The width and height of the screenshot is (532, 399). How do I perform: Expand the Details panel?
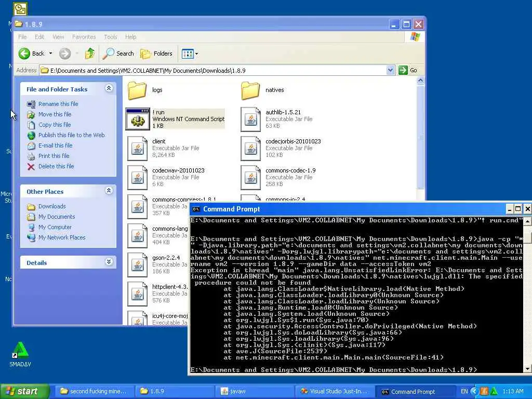coord(109,262)
